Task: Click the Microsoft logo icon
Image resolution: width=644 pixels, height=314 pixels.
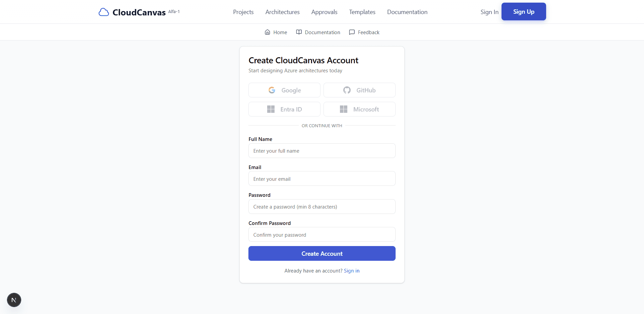Action: [343, 109]
